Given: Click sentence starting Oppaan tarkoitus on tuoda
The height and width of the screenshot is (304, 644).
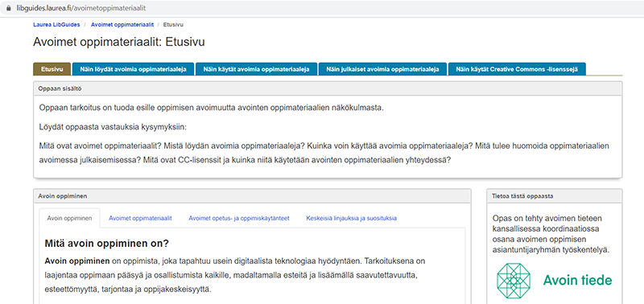Looking at the screenshot, I should tap(211, 109).
